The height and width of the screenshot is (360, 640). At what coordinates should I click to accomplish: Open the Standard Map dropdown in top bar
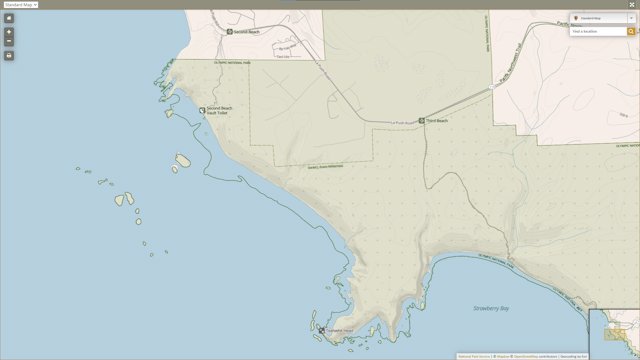point(20,5)
